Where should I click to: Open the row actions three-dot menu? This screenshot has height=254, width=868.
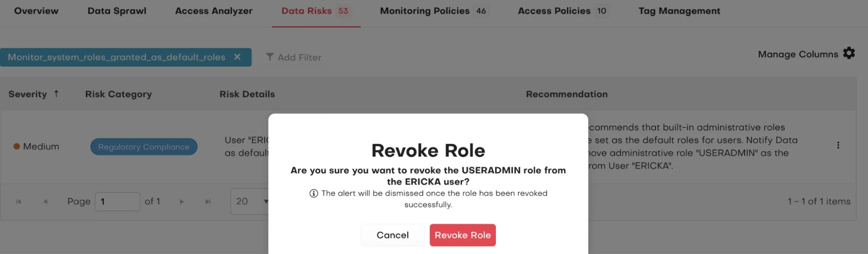pyautogui.click(x=838, y=145)
